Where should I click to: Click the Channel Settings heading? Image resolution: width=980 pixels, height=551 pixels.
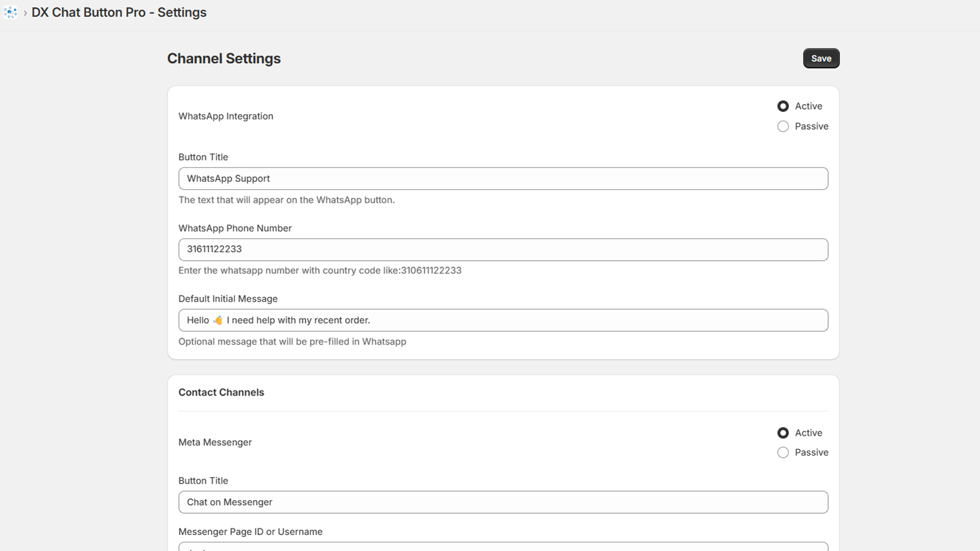pyautogui.click(x=224, y=58)
